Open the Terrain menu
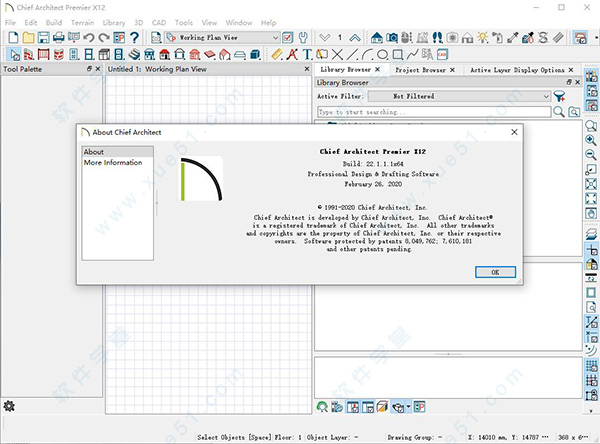This screenshot has width=600, height=444. point(82,23)
